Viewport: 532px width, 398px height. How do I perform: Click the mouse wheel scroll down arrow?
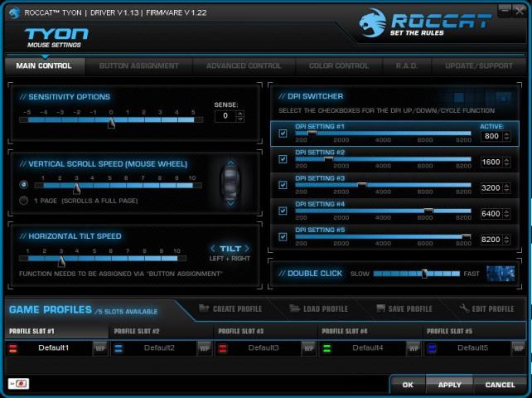tap(230, 203)
